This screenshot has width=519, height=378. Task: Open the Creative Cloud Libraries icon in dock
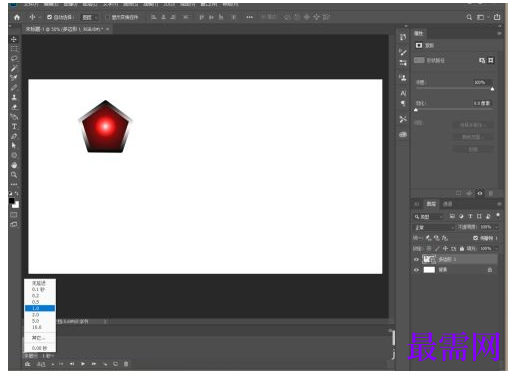point(403,134)
